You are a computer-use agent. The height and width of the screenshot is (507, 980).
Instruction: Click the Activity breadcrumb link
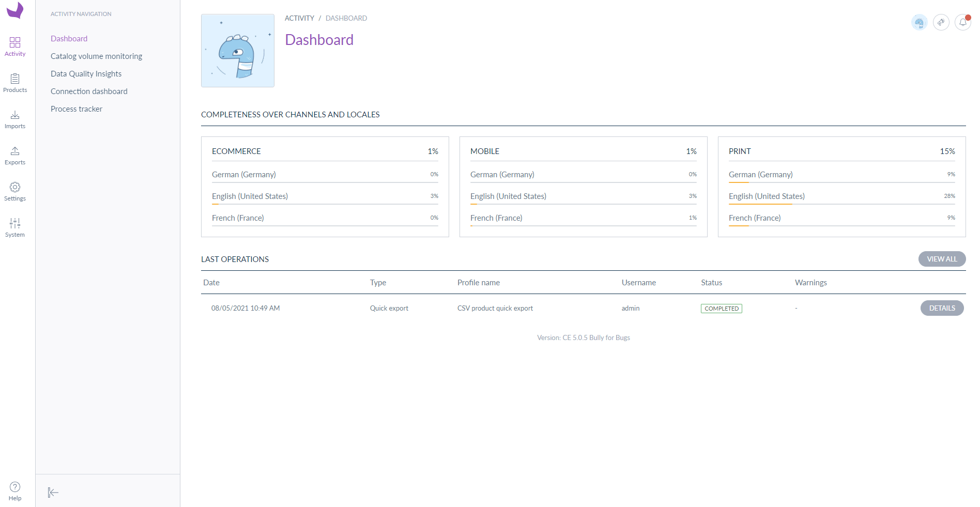pos(299,18)
